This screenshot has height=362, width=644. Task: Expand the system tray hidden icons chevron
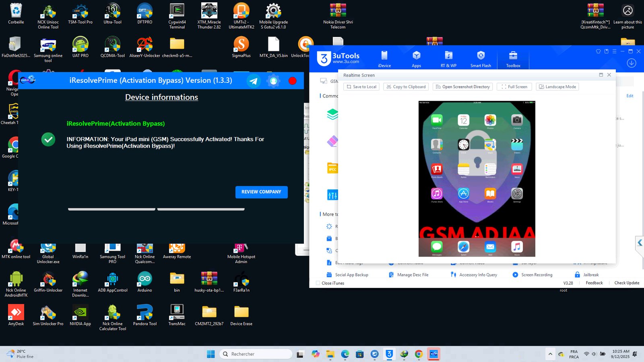click(x=550, y=354)
